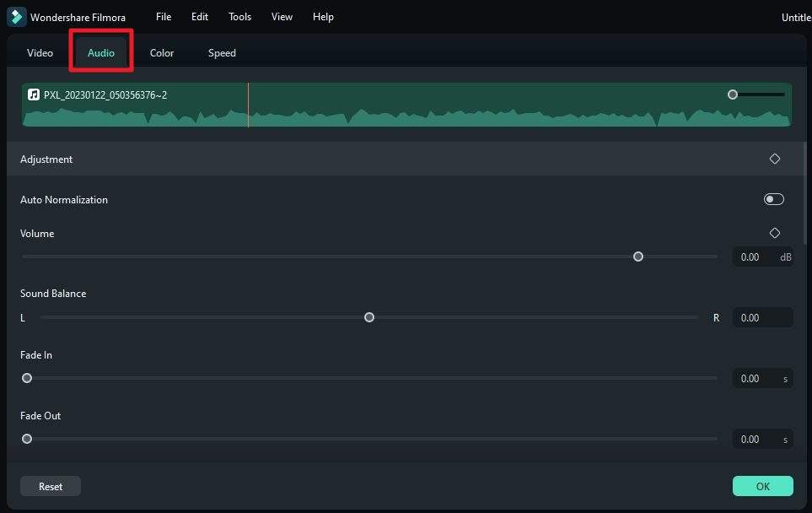This screenshot has height=513, width=812.
Task: Open the View menu
Action: coord(282,17)
